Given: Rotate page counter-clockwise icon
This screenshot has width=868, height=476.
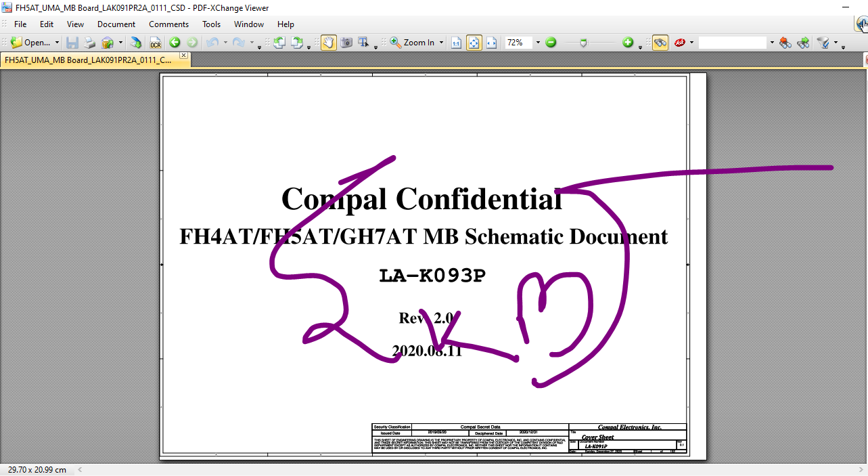Looking at the screenshot, I should (278, 43).
